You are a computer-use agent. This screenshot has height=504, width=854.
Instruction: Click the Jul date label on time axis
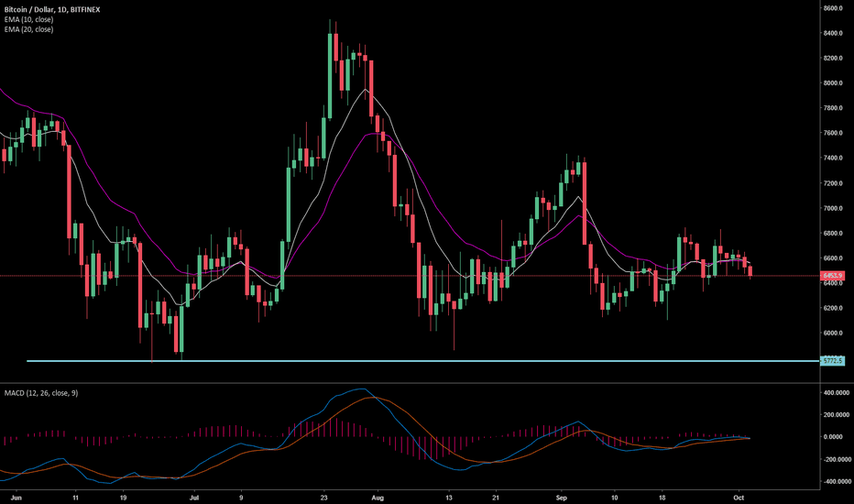tap(194, 498)
